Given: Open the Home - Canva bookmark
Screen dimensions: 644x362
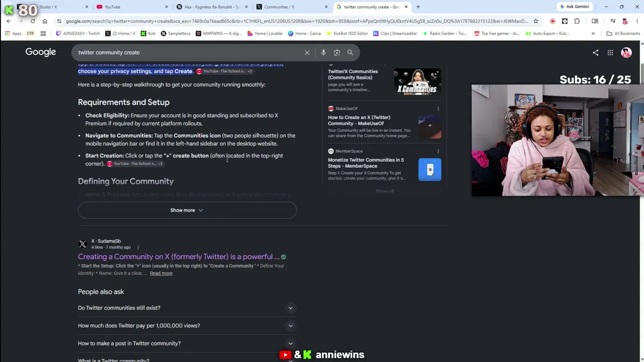Looking at the screenshot, I should click(x=304, y=34).
